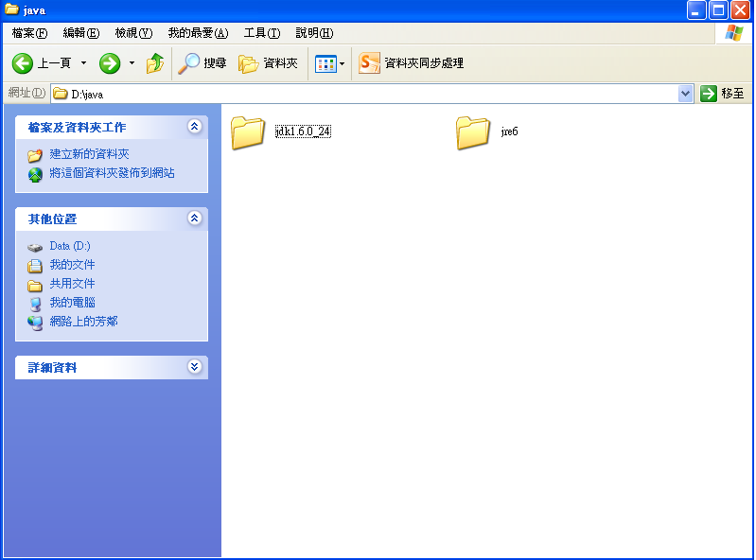Click the 將這個資料夾發佈到網站 link
This screenshot has height=560, width=756.
(x=112, y=173)
